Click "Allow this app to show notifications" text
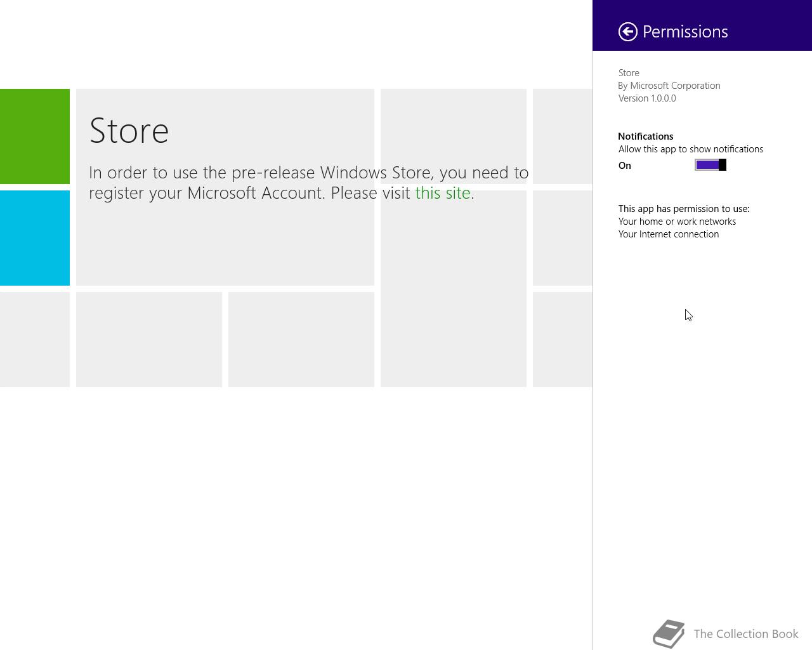This screenshot has width=812, height=650. tap(691, 149)
